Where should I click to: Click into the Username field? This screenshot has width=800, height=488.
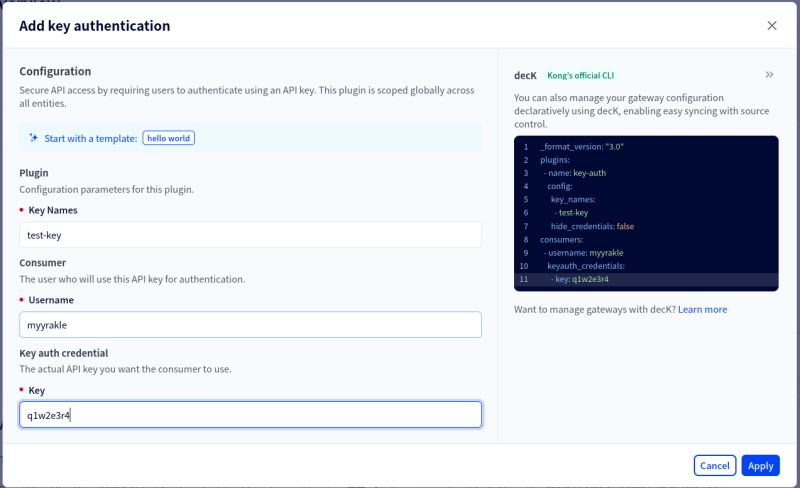[250, 325]
